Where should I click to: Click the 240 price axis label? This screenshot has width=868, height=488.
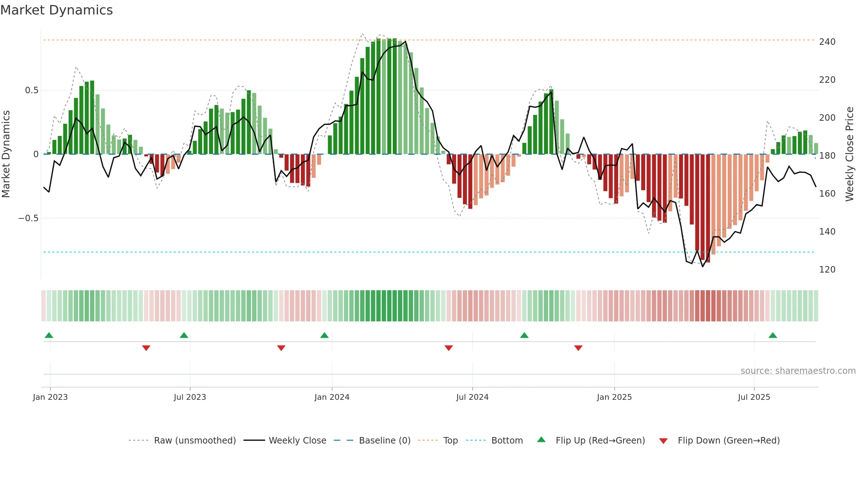coord(827,42)
